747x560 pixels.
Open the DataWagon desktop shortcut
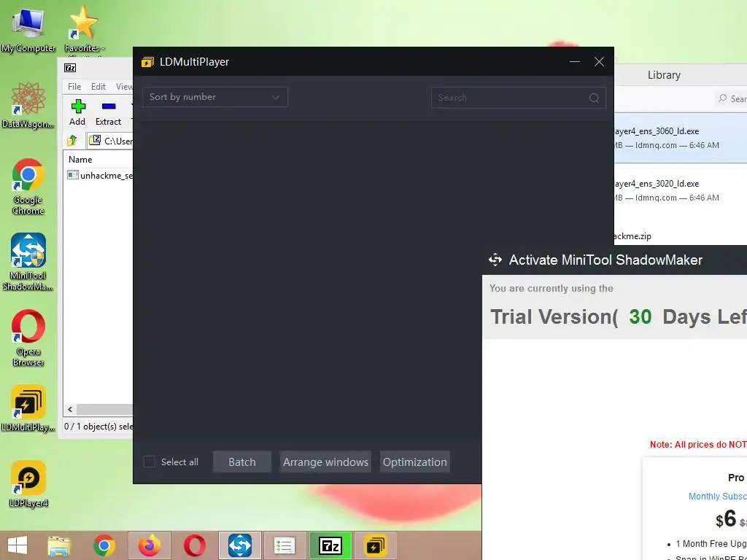(x=28, y=105)
